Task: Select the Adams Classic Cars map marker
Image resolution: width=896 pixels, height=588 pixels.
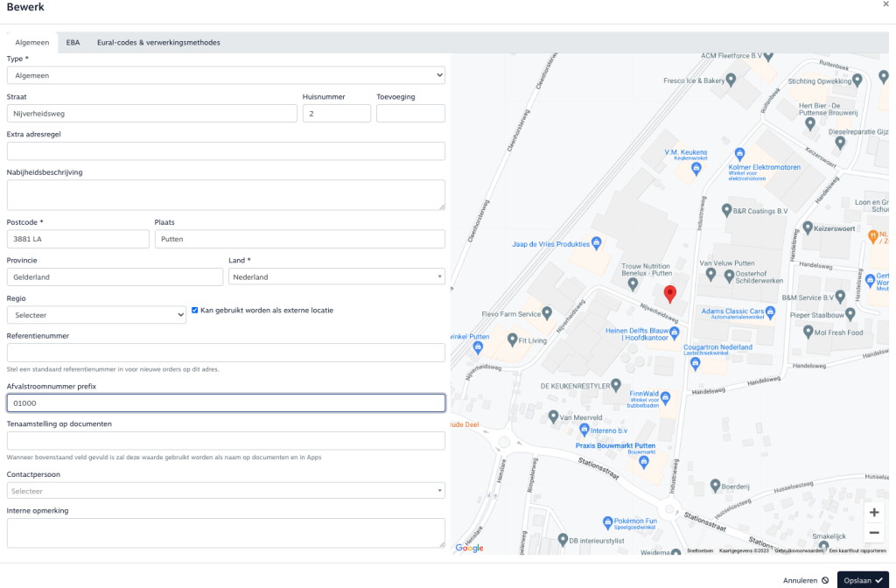Action: coord(770,311)
